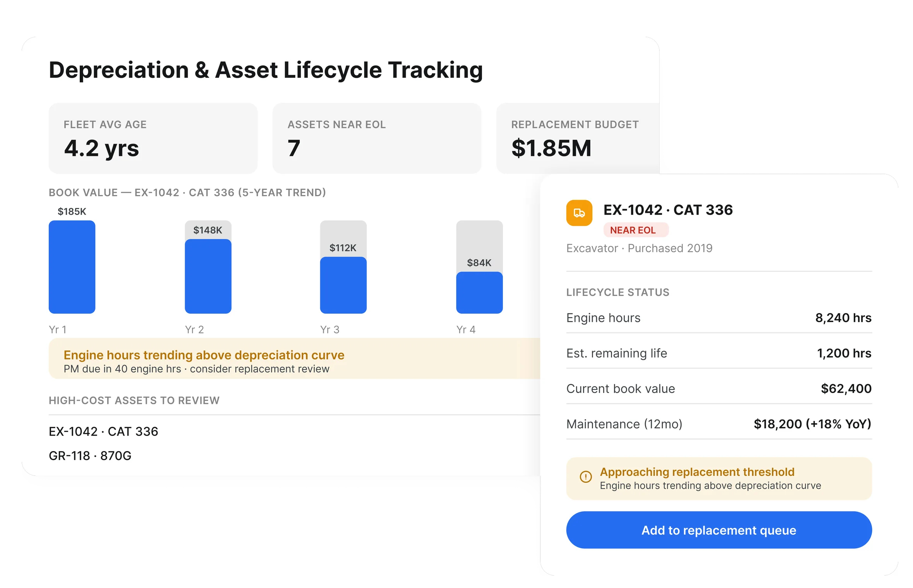Viewport: 913px width, 588px height.
Task: Click Add to replacement queue button
Action: (x=719, y=530)
